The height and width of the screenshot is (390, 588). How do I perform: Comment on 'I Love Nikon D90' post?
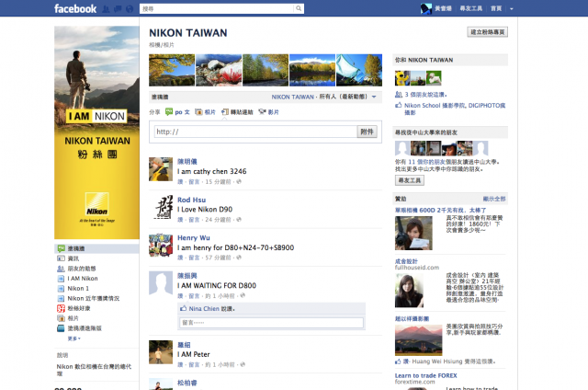coord(194,220)
